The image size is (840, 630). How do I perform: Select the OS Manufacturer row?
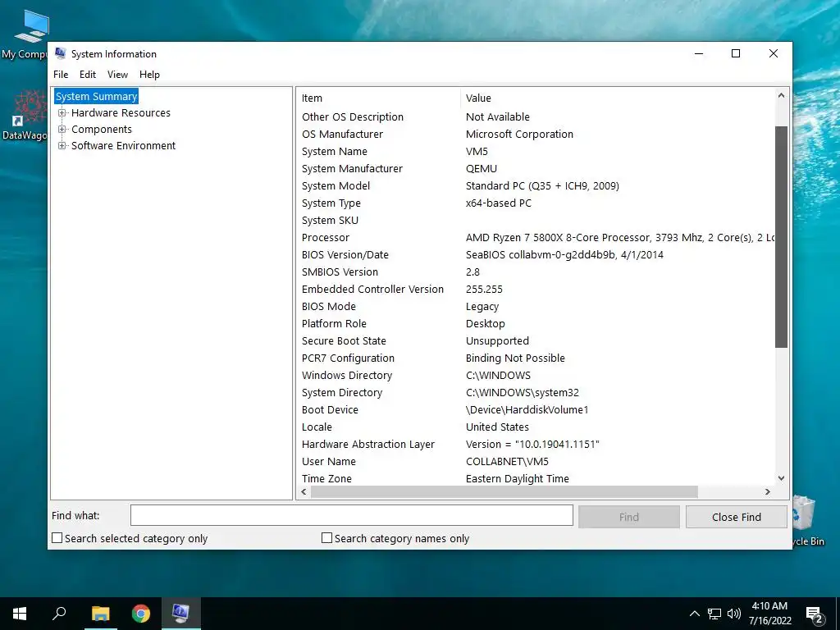pyautogui.click(x=536, y=135)
